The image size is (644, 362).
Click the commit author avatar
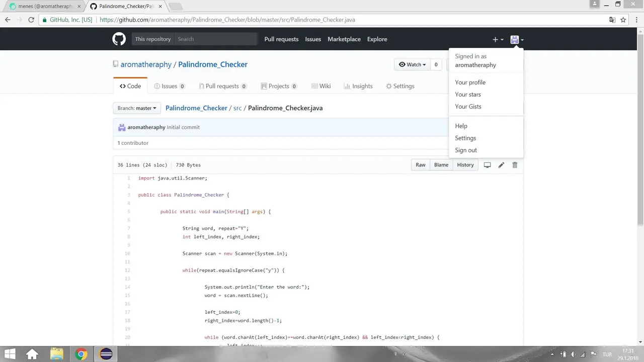click(122, 127)
